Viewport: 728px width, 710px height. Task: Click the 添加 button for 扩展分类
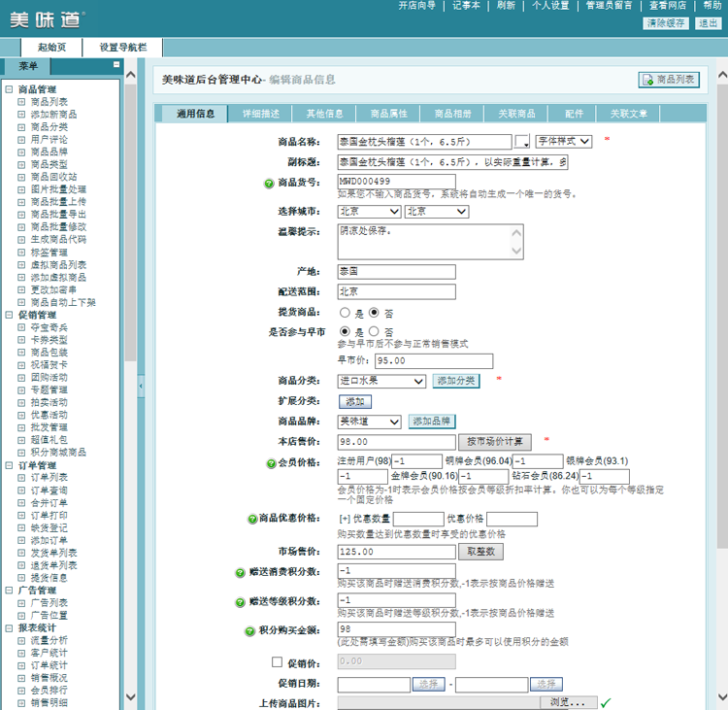point(355,401)
